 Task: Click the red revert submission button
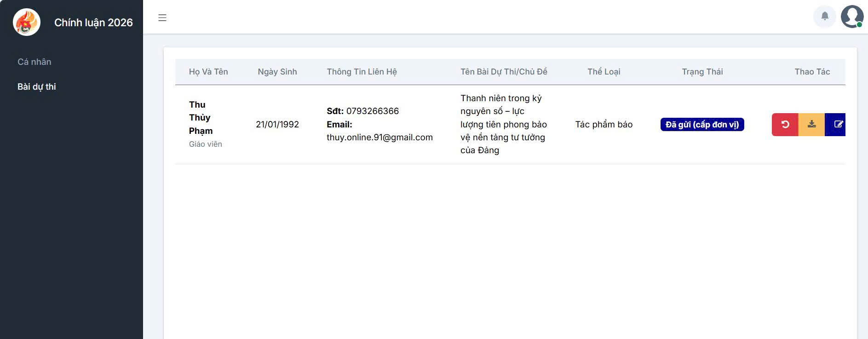point(785,125)
